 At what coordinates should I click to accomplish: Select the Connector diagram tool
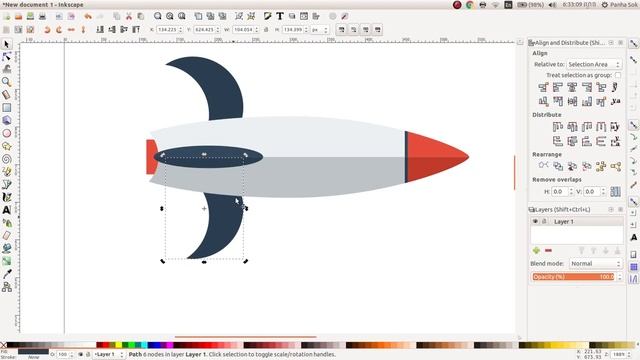(7, 287)
